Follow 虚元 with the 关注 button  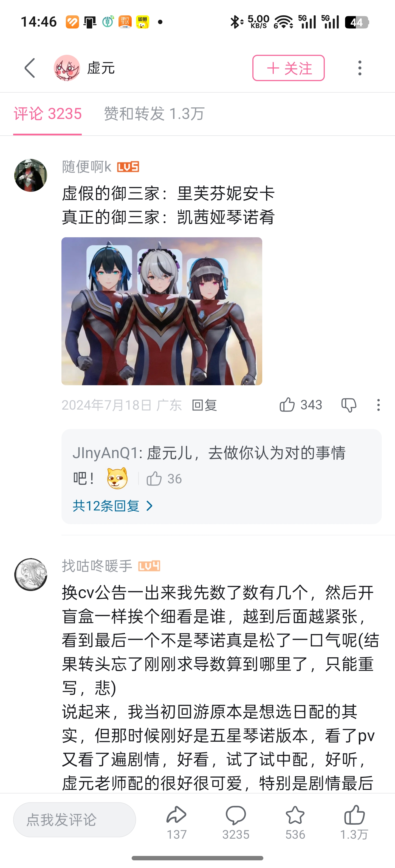click(x=288, y=68)
